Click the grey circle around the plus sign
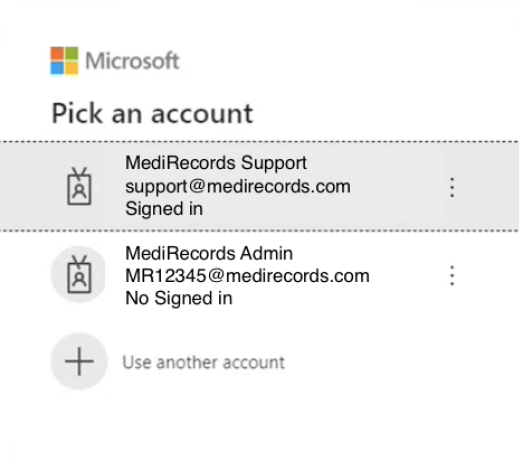 tap(79, 361)
